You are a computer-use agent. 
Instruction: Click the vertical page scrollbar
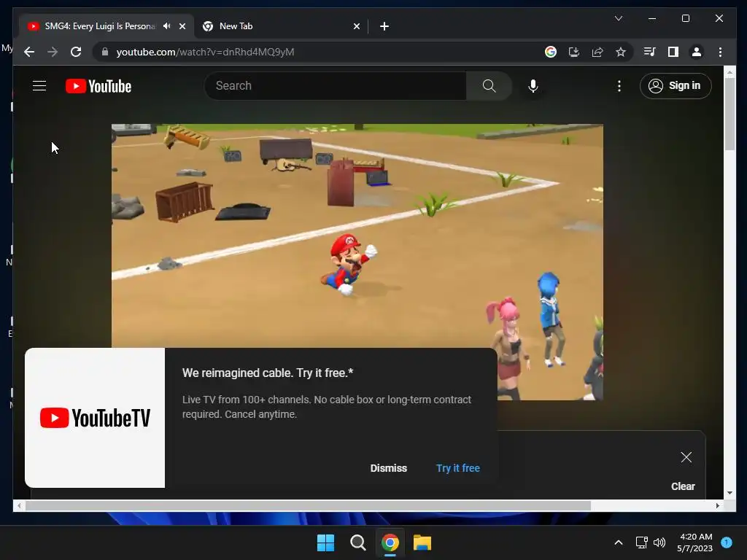(729, 114)
